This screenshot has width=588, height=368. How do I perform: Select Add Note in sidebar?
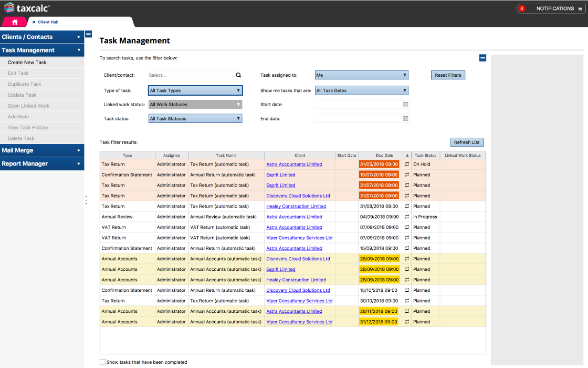42,117
